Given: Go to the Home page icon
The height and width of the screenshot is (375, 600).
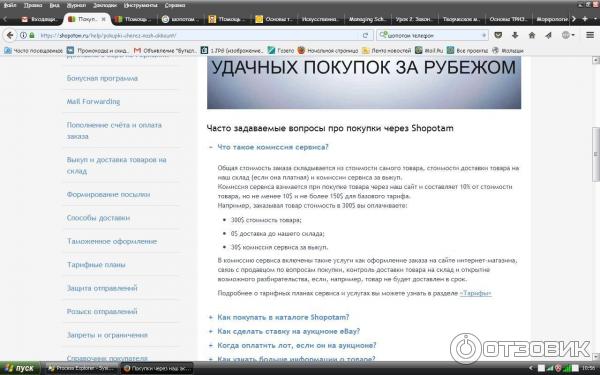Looking at the screenshot, I should point(532,35).
